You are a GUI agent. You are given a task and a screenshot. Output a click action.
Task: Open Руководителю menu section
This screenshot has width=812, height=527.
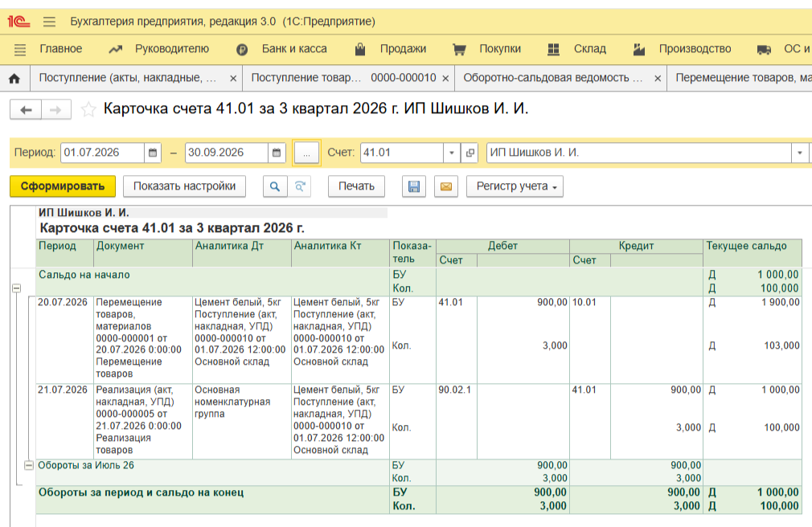pyautogui.click(x=172, y=49)
